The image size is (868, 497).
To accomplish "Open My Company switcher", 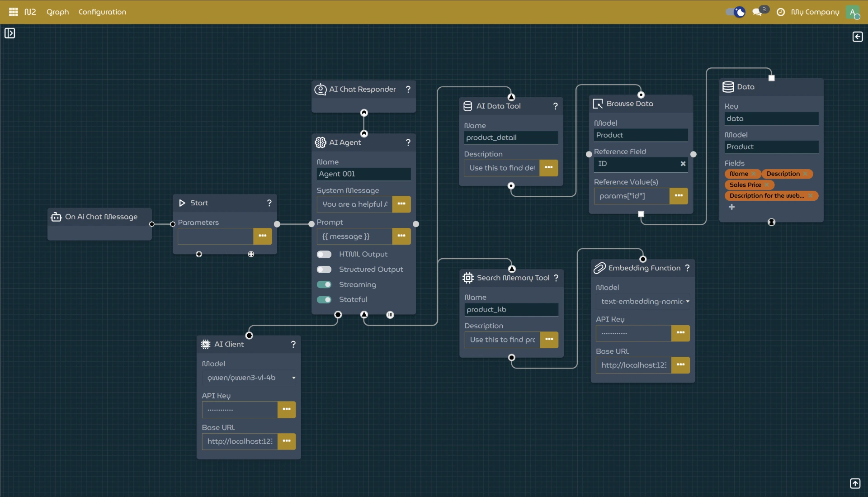I will [x=815, y=12].
